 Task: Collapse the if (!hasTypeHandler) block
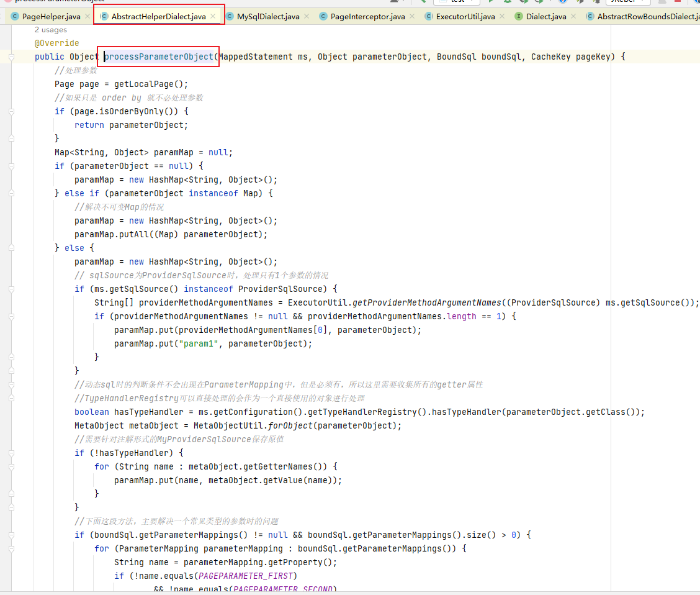pos(12,453)
